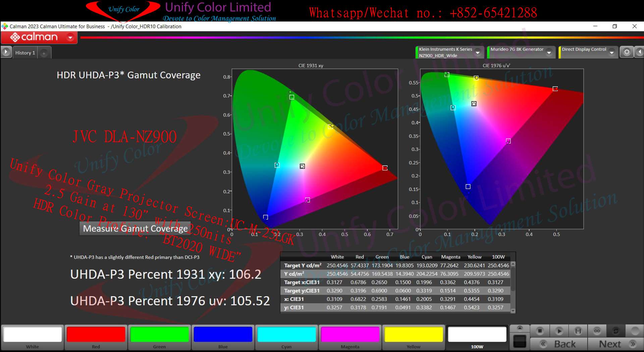Select the Target y:CIE31 row header
This screenshot has height=352, width=644.
302,291
